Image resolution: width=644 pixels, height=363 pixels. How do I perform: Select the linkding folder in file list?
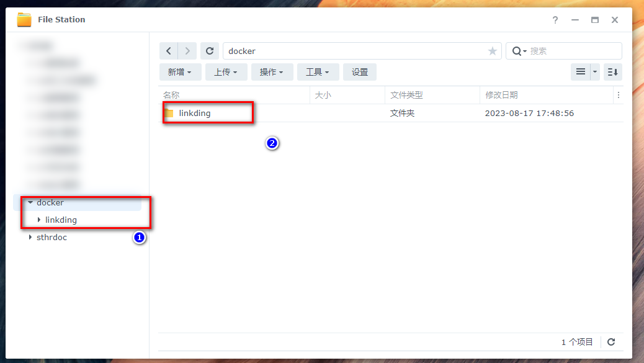coord(194,113)
